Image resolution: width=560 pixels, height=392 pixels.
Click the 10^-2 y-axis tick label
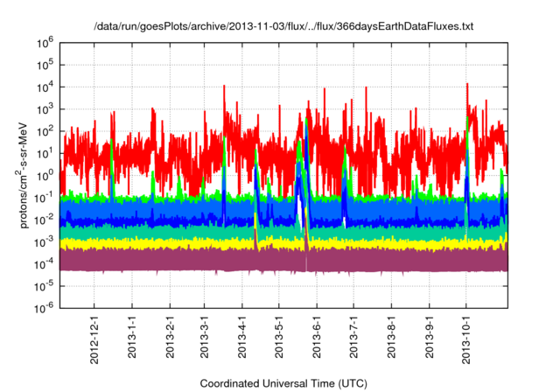45,220
